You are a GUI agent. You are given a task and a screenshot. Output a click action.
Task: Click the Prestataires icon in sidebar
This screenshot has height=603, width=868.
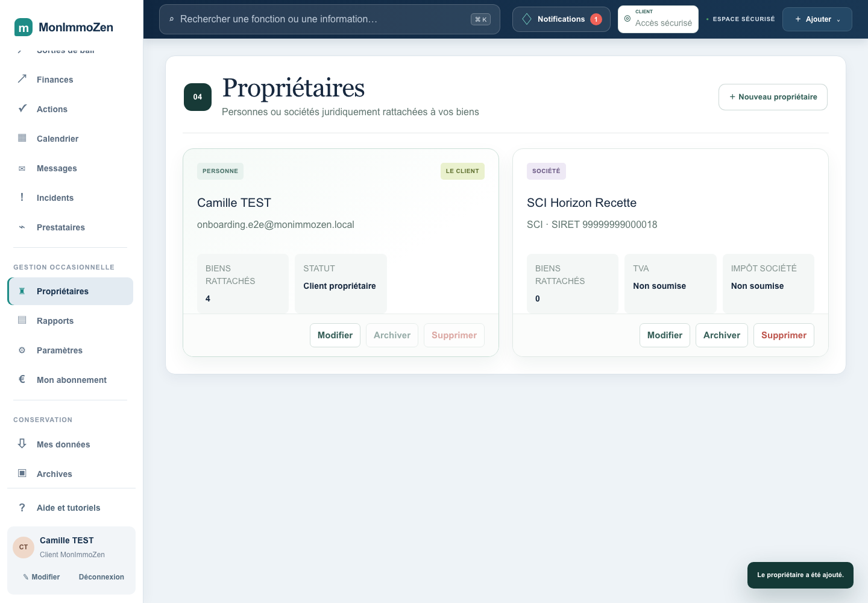click(22, 227)
